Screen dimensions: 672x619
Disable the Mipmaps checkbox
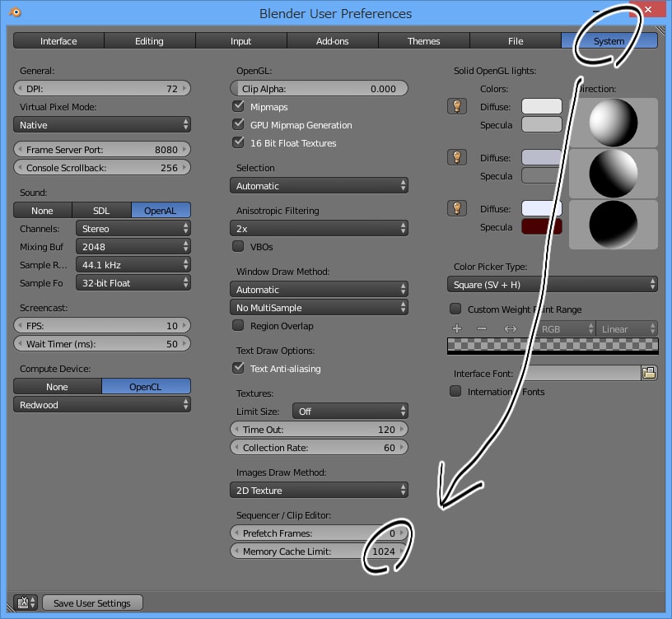tap(238, 106)
